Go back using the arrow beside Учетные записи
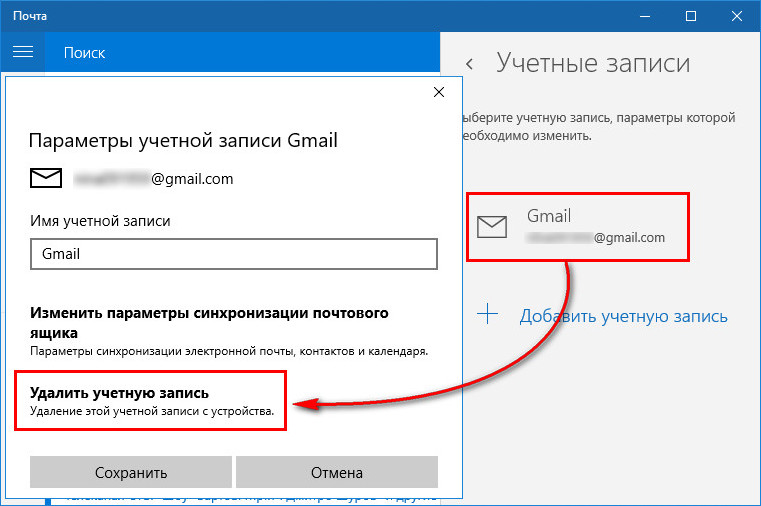 pos(469,64)
